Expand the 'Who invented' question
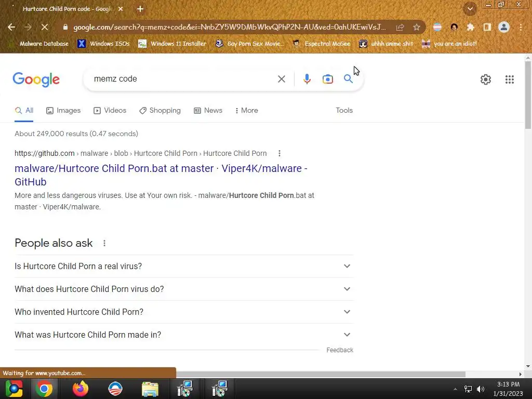 (184, 312)
